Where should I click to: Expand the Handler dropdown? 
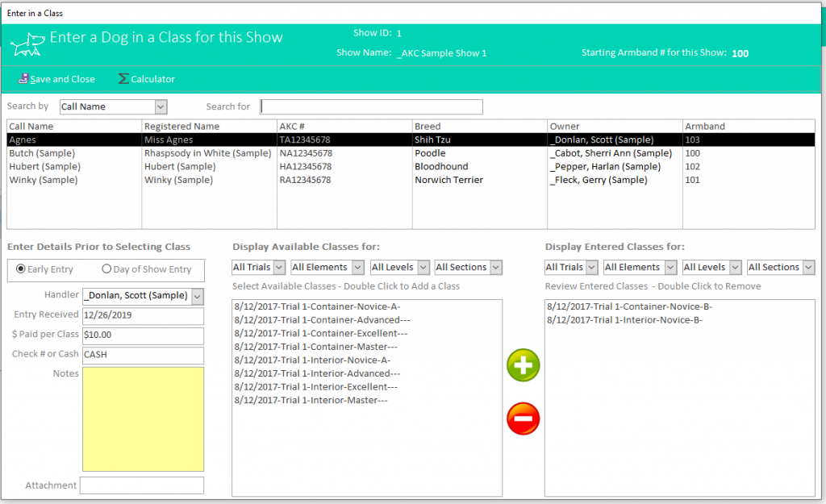point(198,297)
